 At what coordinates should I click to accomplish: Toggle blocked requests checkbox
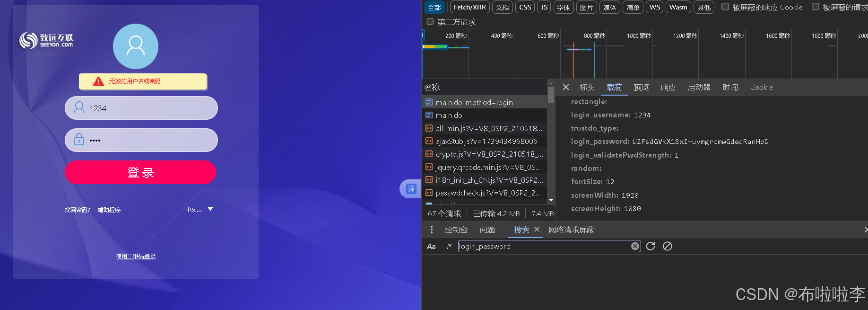[815, 7]
